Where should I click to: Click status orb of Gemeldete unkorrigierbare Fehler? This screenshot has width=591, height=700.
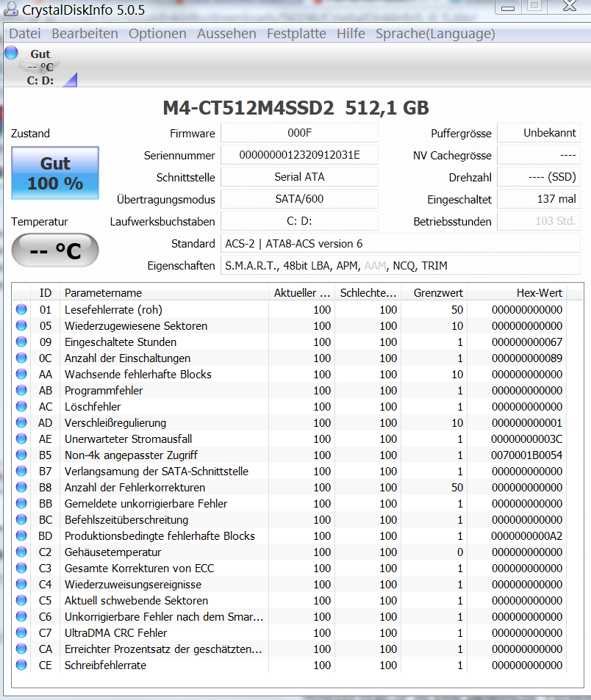[x=21, y=503]
